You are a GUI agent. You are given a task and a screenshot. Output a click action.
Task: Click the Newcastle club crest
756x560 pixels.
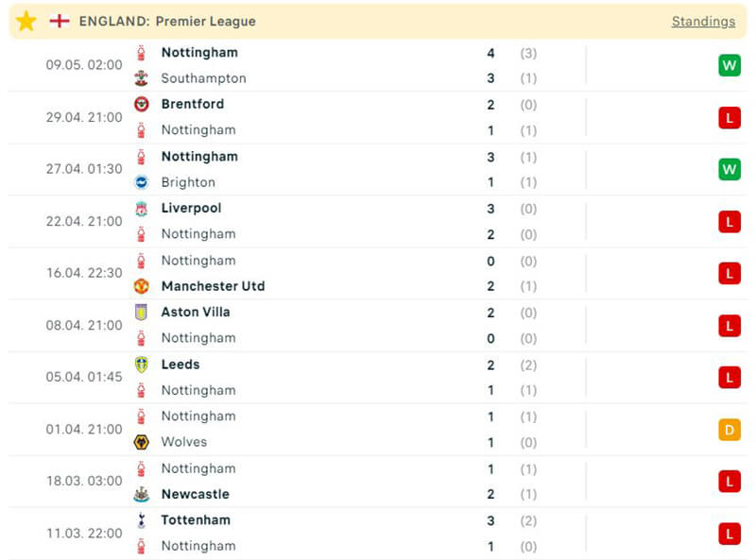[x=142, y=494]
